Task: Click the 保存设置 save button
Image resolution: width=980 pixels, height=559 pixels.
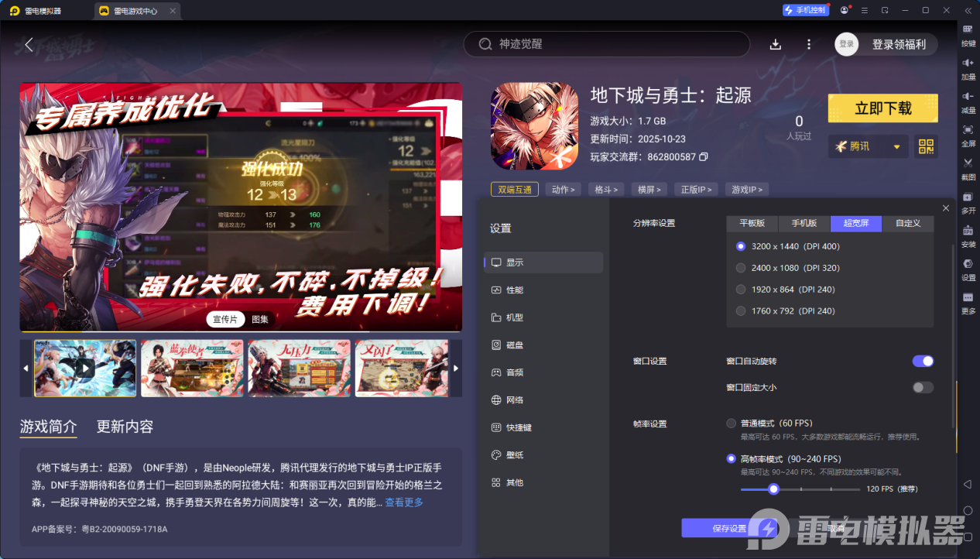Action: coord(728,528)
